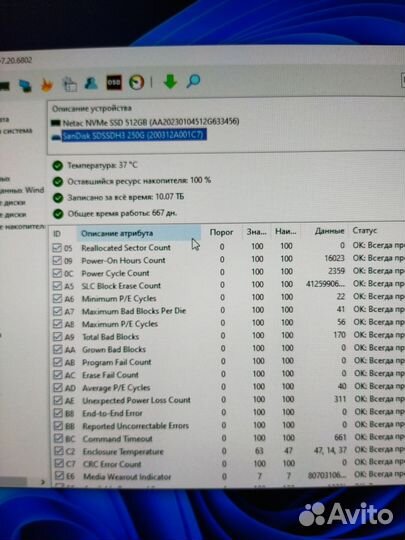Toggle checkbox for attribute 05 Reallocated Sector Count

tap(57, 248)
